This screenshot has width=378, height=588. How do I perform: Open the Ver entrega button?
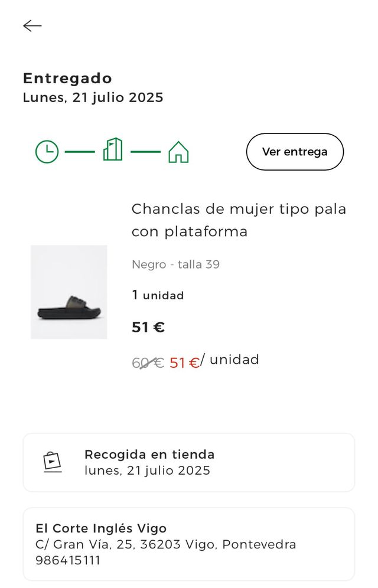pos(295,152)
